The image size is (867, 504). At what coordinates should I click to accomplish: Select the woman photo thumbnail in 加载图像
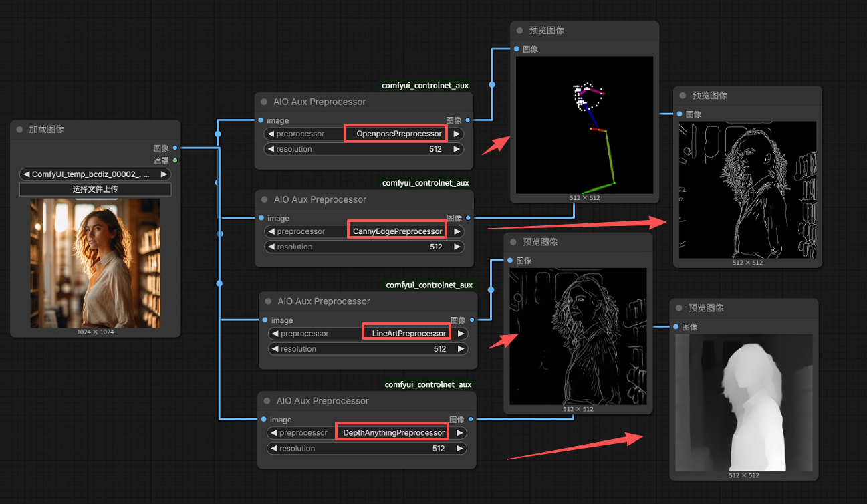click(95, 263)
